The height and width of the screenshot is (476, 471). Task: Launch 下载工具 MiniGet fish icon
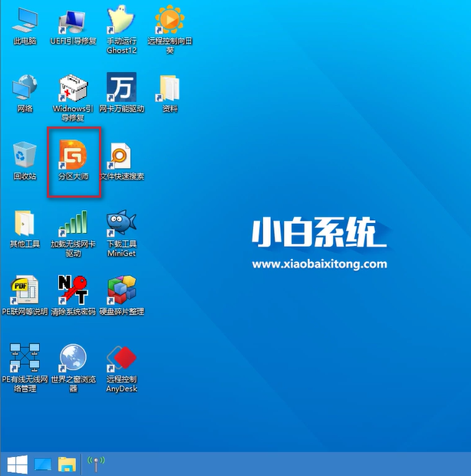point(120,223)
